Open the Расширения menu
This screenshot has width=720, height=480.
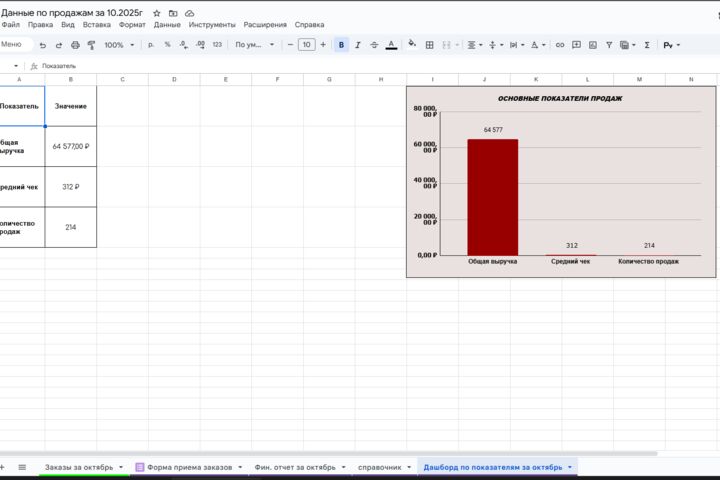[265, 25]
